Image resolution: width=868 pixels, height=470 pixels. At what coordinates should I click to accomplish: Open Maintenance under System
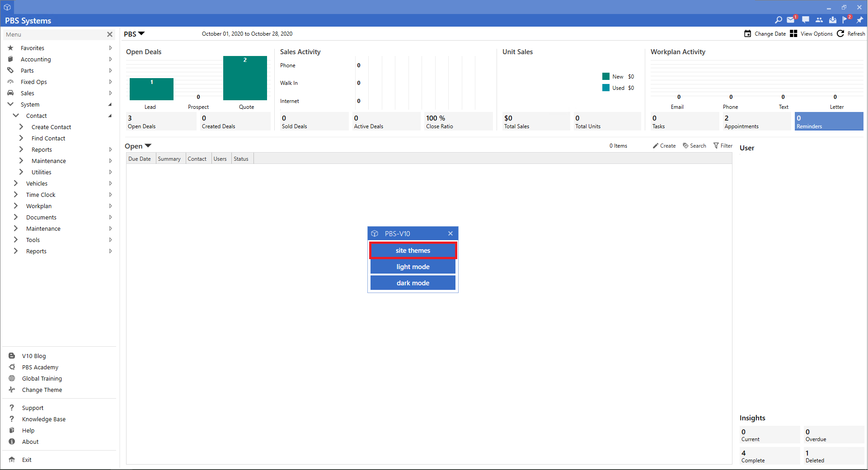(43, 229)
